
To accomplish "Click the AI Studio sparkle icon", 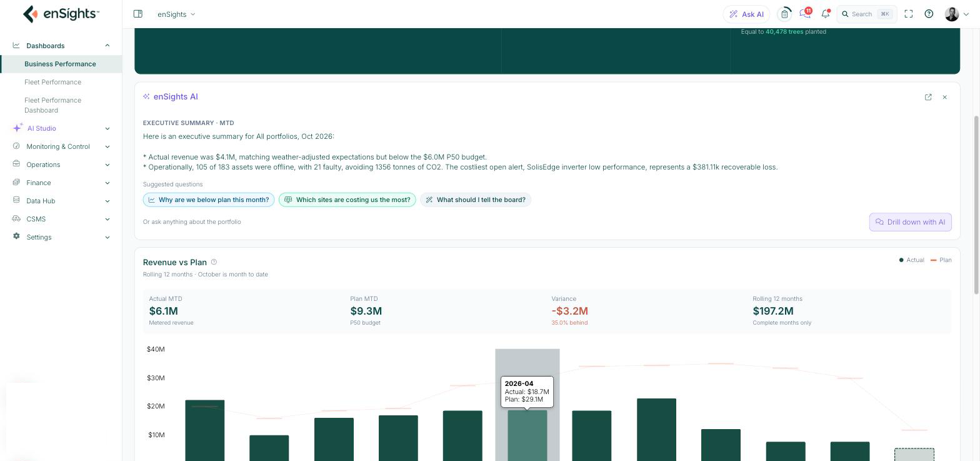I will point(17,128).
